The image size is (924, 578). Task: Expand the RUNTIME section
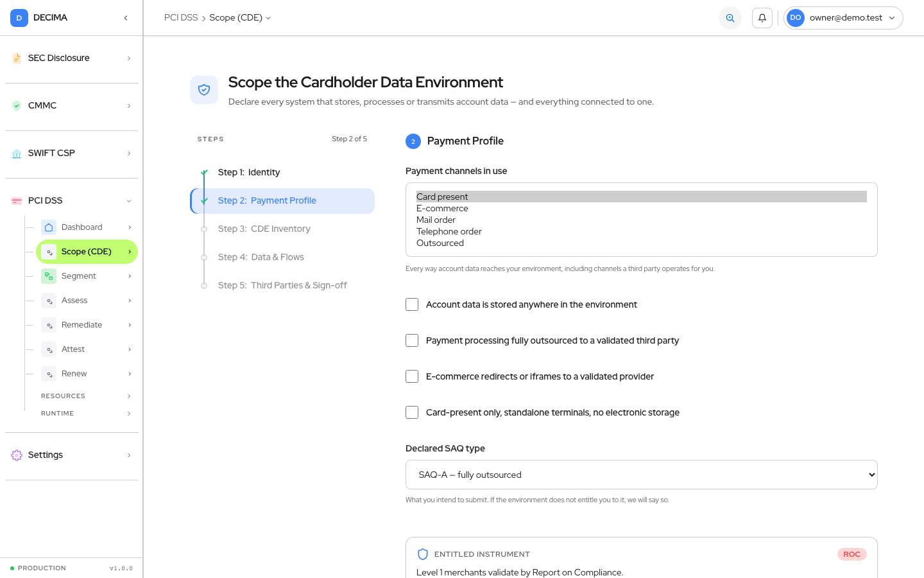(x=86, y=414)
